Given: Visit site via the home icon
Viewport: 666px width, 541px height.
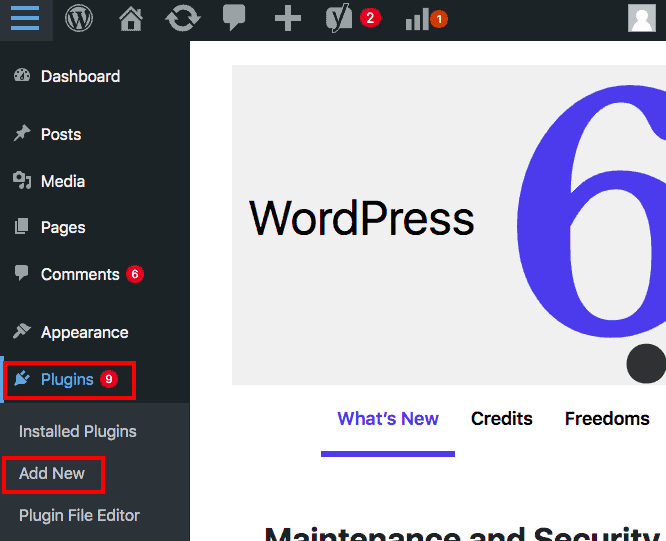Looking at the screenshot, I should 131,19.
